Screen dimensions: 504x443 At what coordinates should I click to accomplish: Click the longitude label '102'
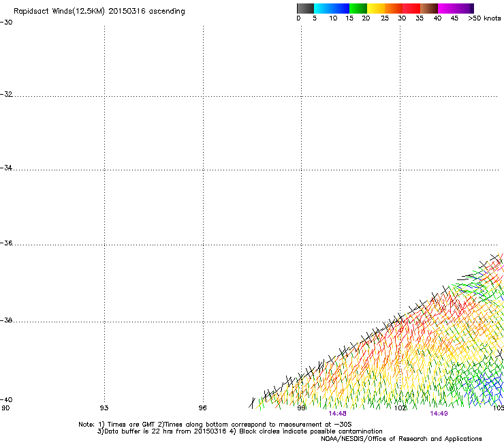[400, 408]
